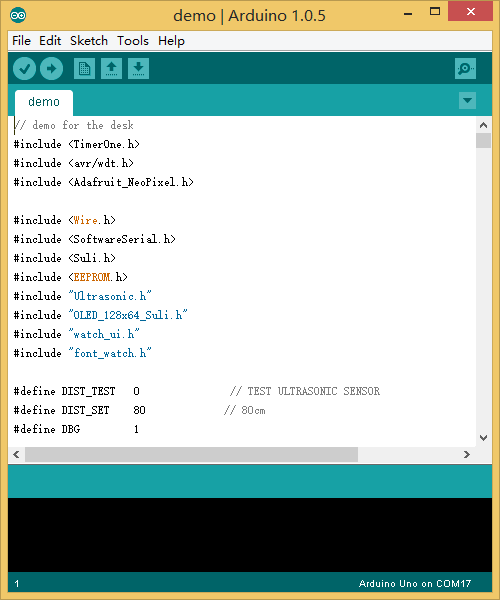Click the '#include <Wire.h>' line
The image size is (500, 600).
tap(65, 220)
